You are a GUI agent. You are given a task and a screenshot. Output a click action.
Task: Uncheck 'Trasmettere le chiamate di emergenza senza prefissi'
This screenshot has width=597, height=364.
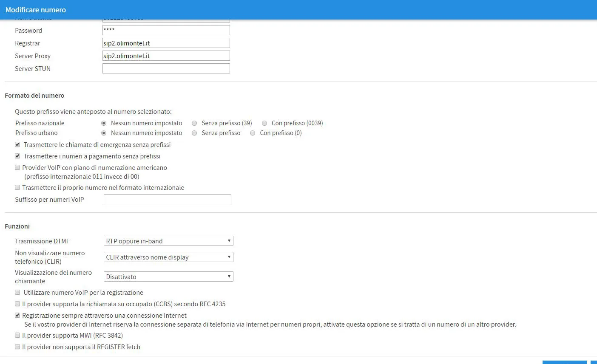[x=17, y=144]
